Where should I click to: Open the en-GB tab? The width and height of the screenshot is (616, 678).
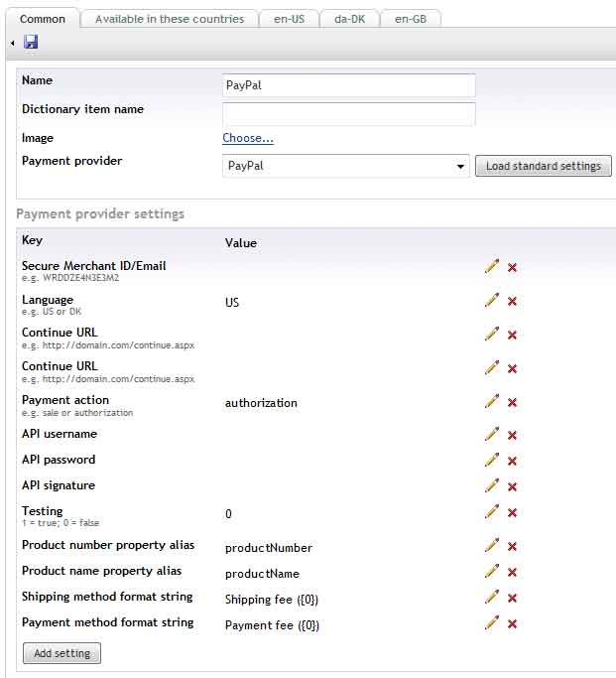coord(411,19)
